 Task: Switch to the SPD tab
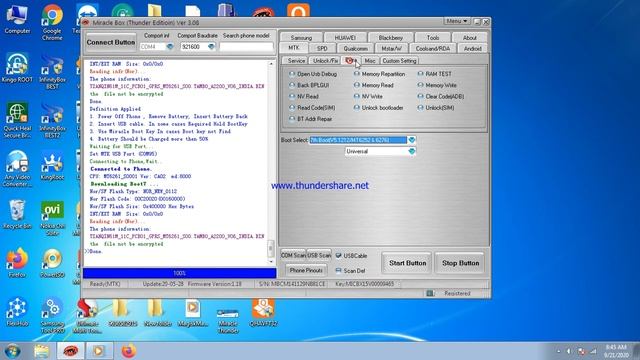[x=322, y=48]
